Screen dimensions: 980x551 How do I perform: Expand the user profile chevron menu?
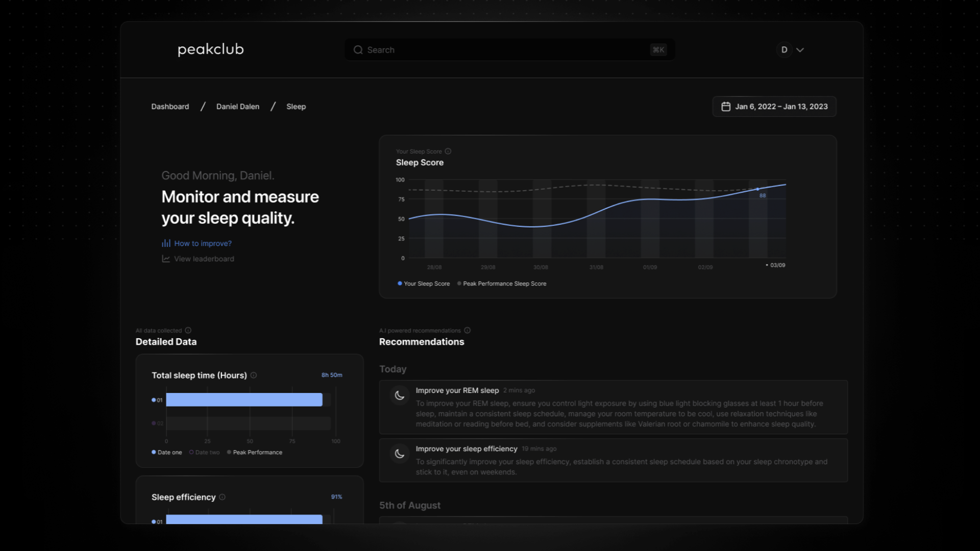[x=800, y=50]
